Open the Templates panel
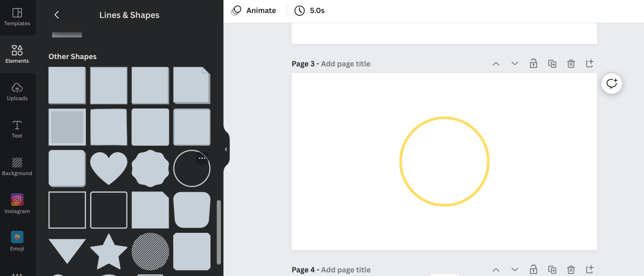The width and height of the screenshot is (644, 276). coord(17,17)
